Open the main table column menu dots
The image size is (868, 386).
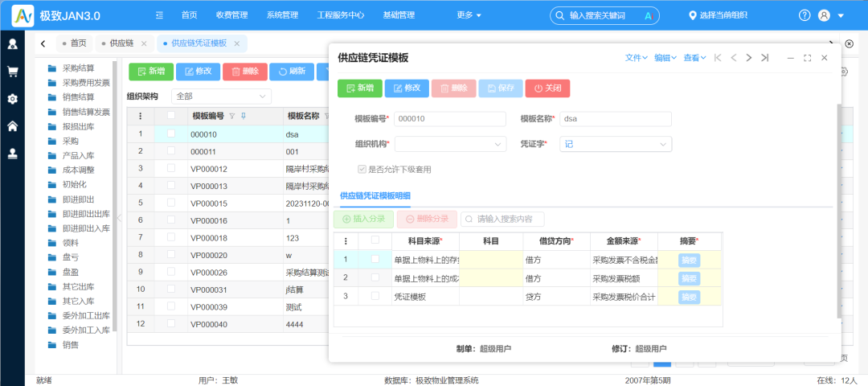[x=141, y=117]
